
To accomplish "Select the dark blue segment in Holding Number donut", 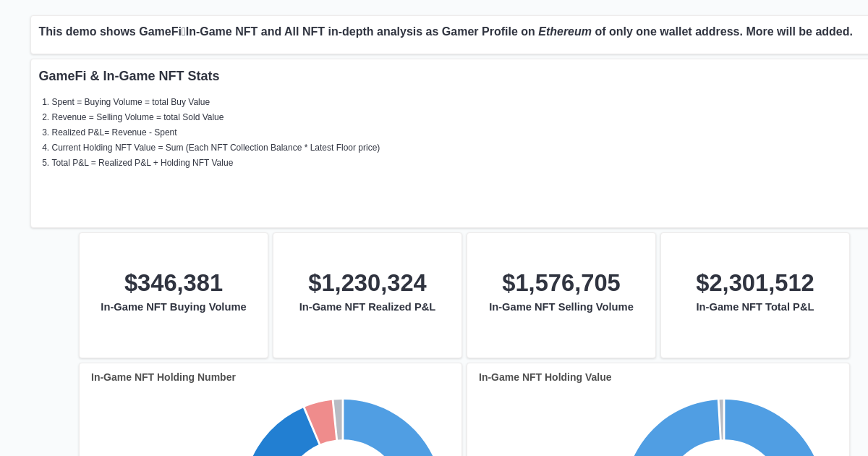I will click(284, 436).
